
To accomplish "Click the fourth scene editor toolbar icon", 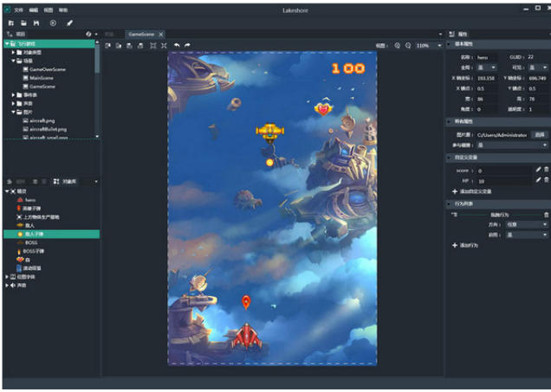I will click(140, 46).
